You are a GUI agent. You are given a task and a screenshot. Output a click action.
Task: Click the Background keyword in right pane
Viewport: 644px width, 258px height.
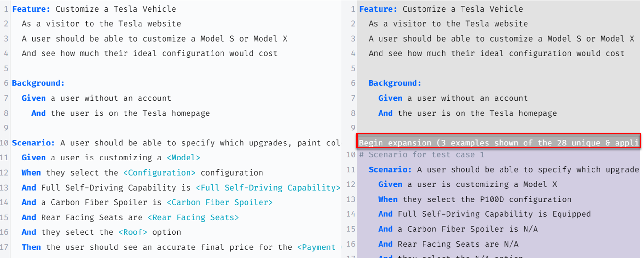click(x=395, y=83)
